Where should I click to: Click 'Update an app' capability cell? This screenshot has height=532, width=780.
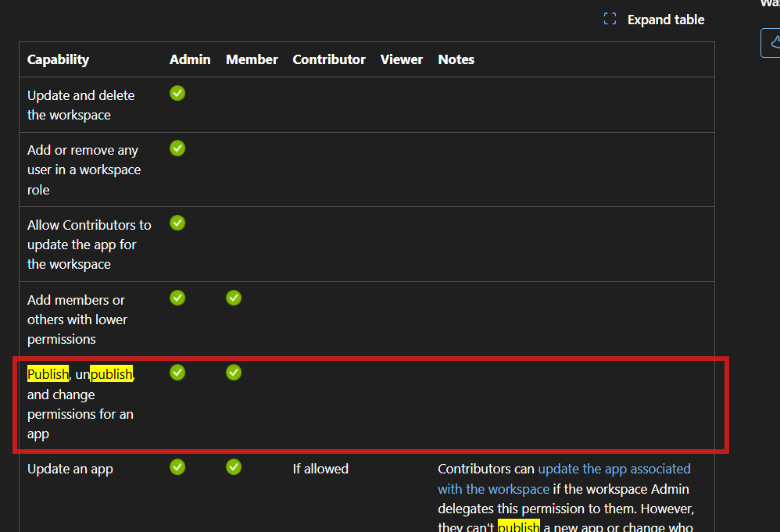click(70, 469)
